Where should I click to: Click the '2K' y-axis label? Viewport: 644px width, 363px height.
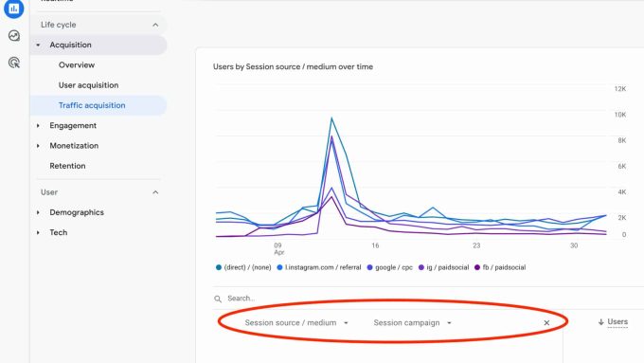622,217
